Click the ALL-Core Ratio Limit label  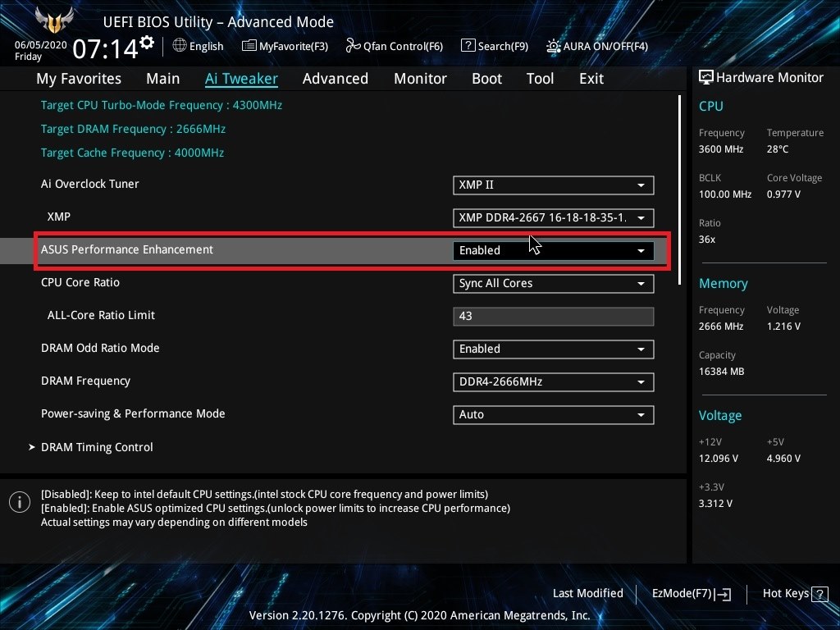coord(101,315)
